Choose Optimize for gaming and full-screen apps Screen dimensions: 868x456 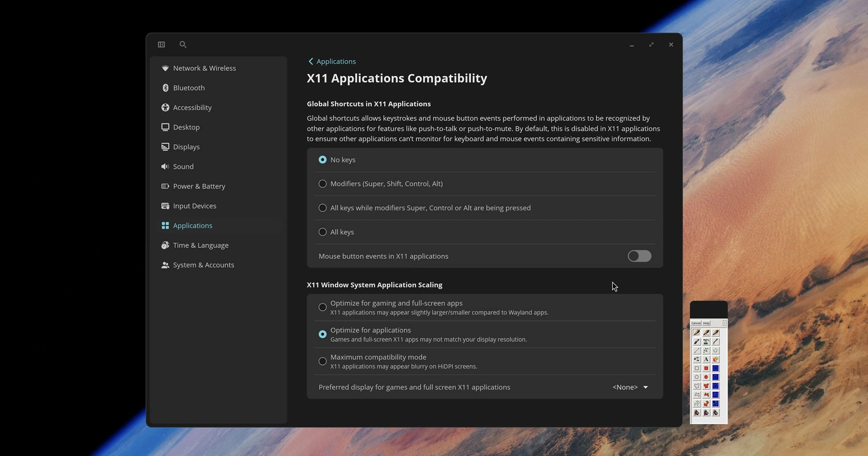(485, 307)
